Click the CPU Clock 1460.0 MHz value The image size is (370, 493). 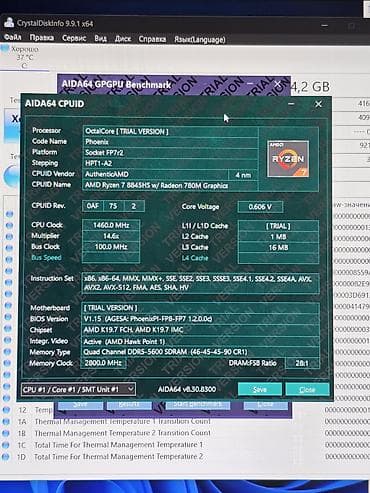pyautogui.click(x=111, y=225)
